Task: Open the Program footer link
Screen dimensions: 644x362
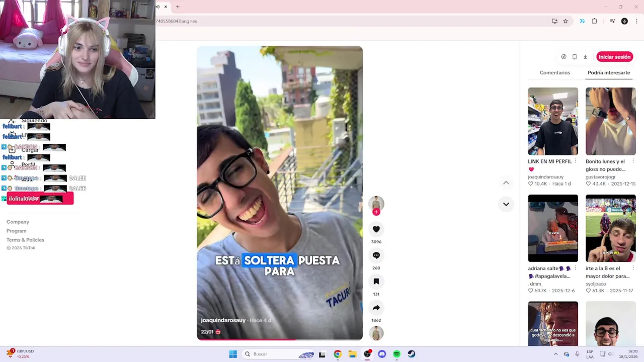Action: click(x=17, y=231)
